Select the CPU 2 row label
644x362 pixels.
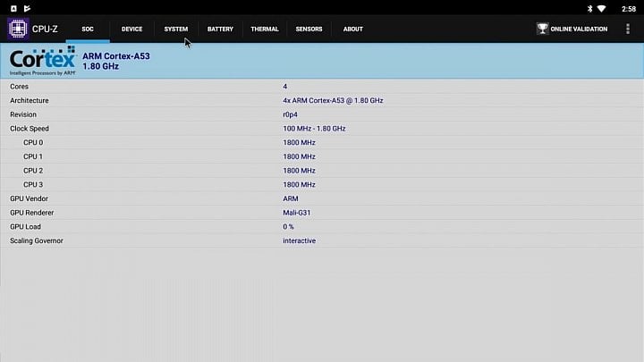point(33,171)
